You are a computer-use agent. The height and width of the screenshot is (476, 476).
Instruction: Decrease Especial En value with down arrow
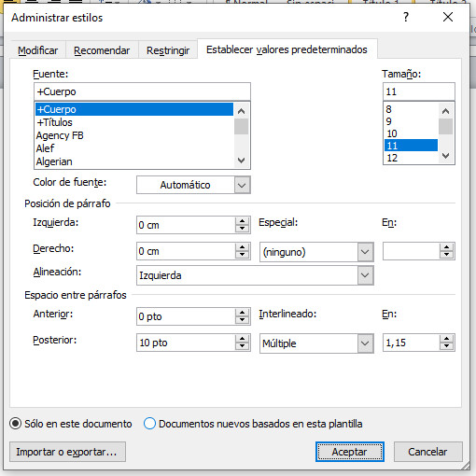[447, 255]
